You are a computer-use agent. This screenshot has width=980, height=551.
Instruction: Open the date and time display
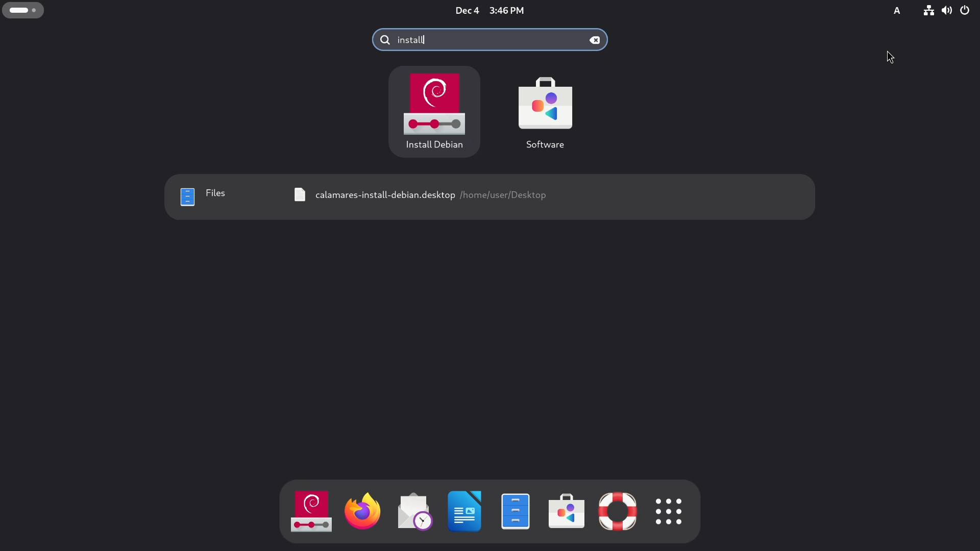(489, 10)
